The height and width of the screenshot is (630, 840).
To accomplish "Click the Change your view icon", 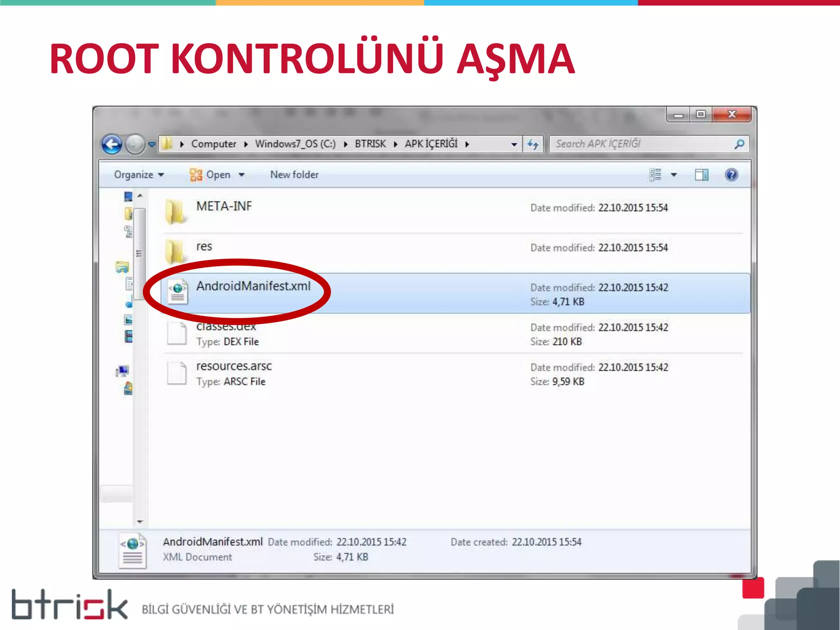I will pyautogui.click(x=655, y=175).
